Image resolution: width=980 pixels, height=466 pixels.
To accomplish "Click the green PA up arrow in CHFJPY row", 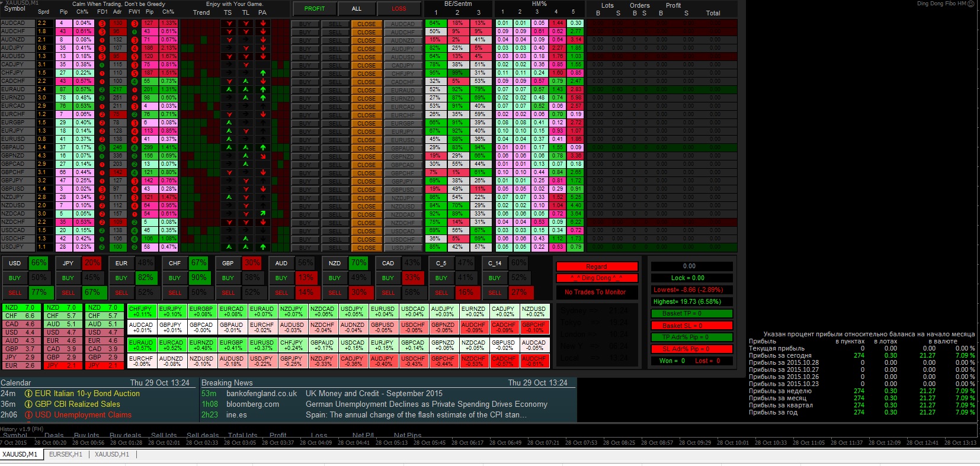I will [263, 73].
